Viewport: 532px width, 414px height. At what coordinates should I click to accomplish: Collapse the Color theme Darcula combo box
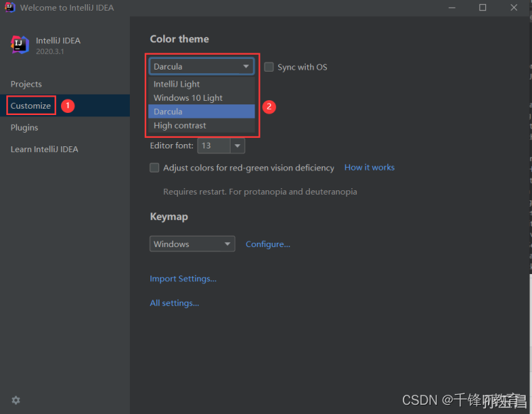(x=201, y=67)
